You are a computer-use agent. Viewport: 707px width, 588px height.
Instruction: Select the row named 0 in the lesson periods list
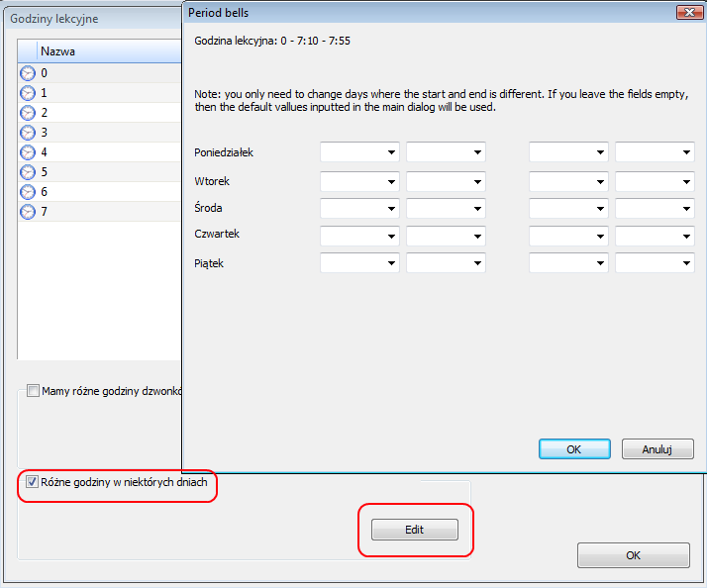(100, 73)
